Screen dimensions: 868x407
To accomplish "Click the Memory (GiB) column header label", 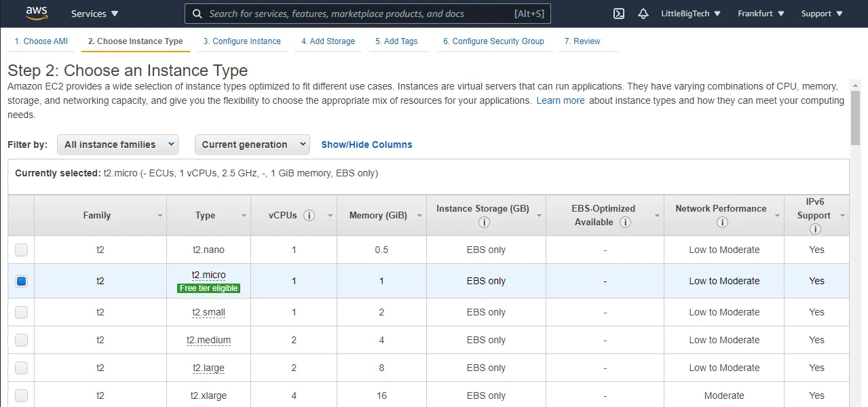I will tap(378, 215).
